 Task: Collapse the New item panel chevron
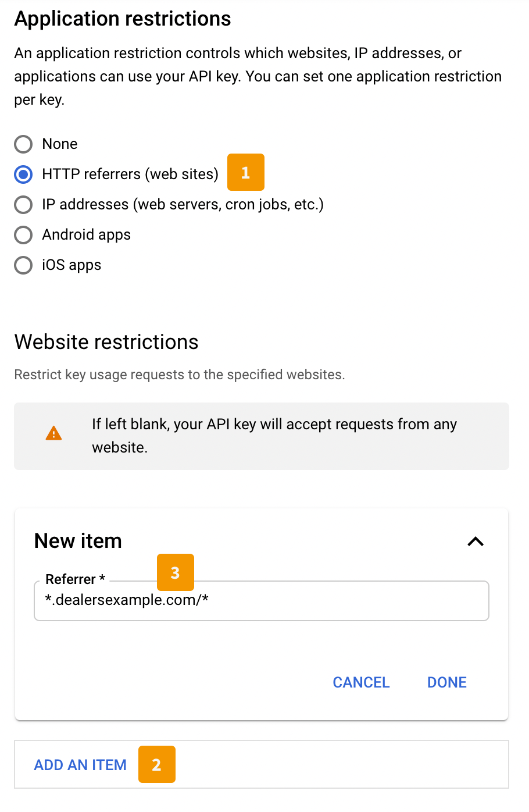pyautogui.click(x=476, y=542)
